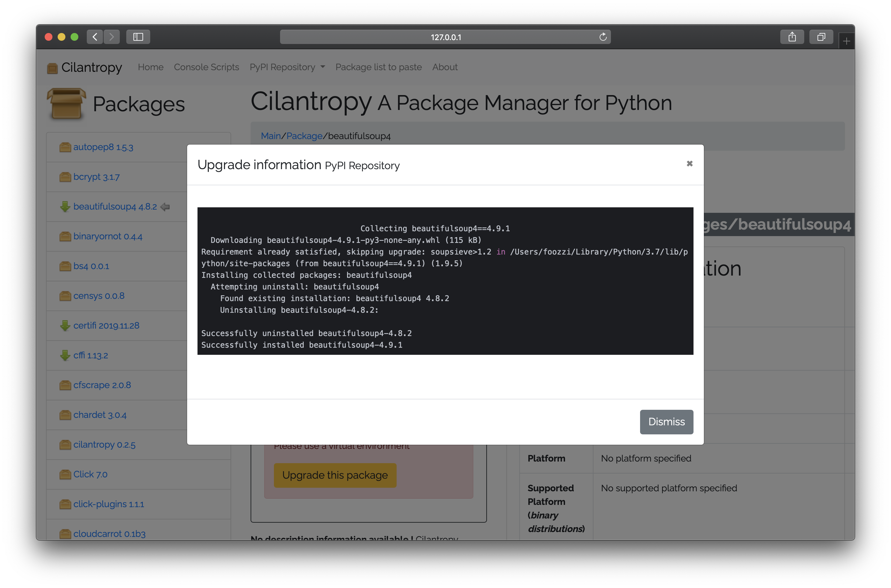Click the Safari share icon

[x=792, y=37]
